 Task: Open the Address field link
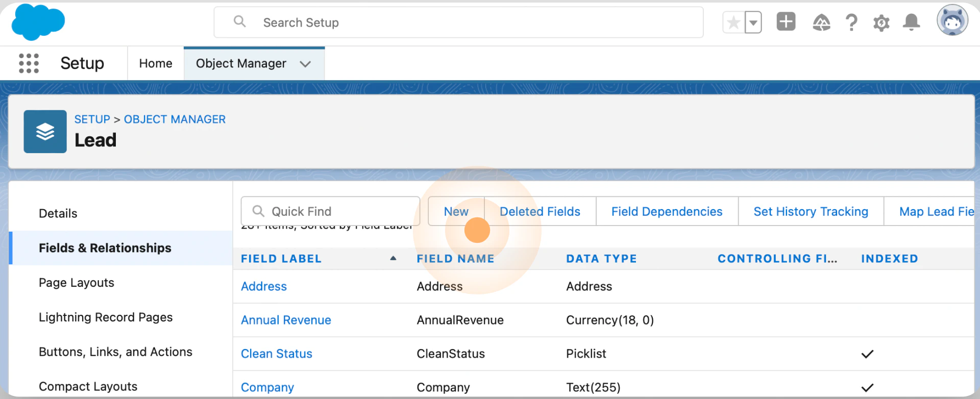264,286
